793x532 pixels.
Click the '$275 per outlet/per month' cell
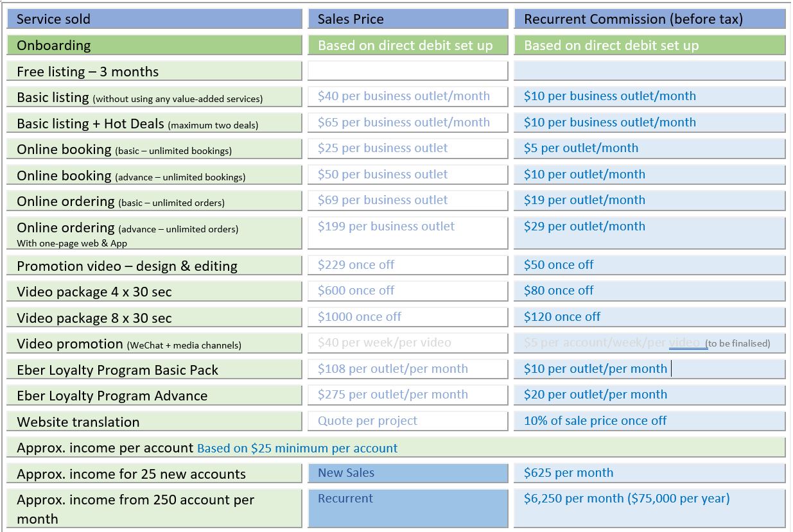[x=393, y=395]
